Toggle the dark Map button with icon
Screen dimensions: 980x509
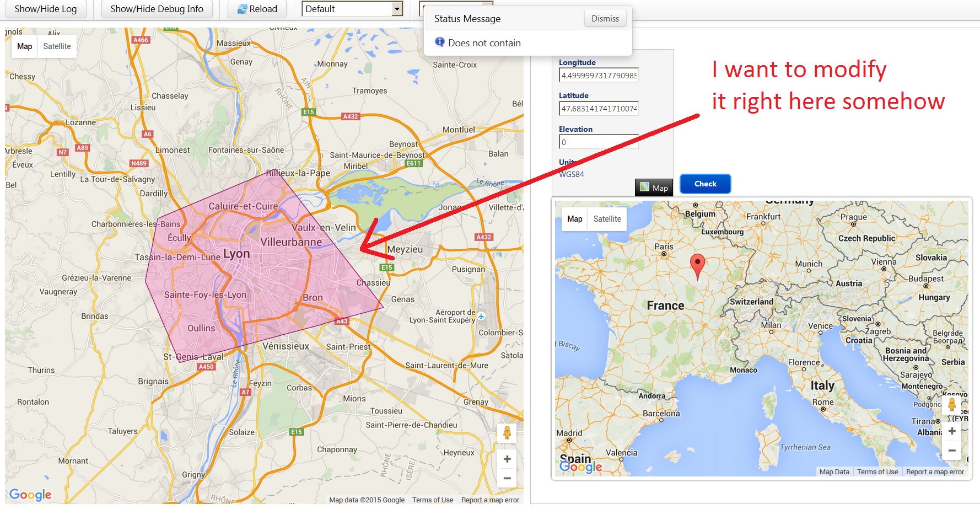(x=654, y=187)
